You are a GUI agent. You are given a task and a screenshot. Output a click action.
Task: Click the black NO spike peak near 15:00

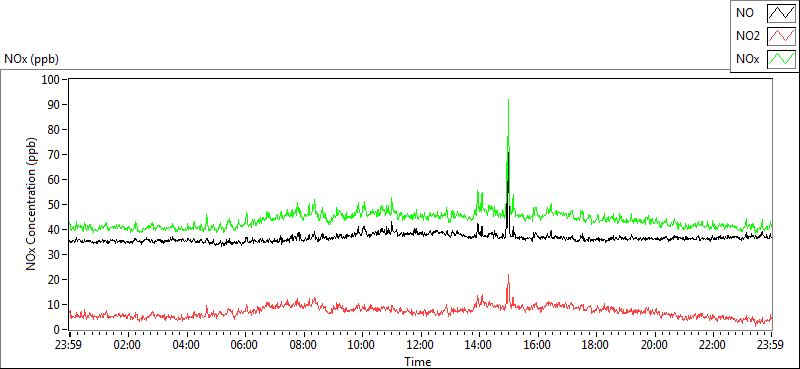[509, 153]
